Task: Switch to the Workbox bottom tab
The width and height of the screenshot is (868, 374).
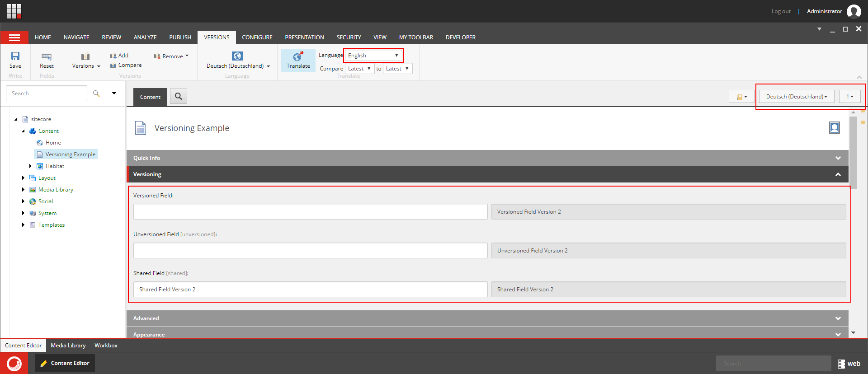Action: (x=106, y=346)
